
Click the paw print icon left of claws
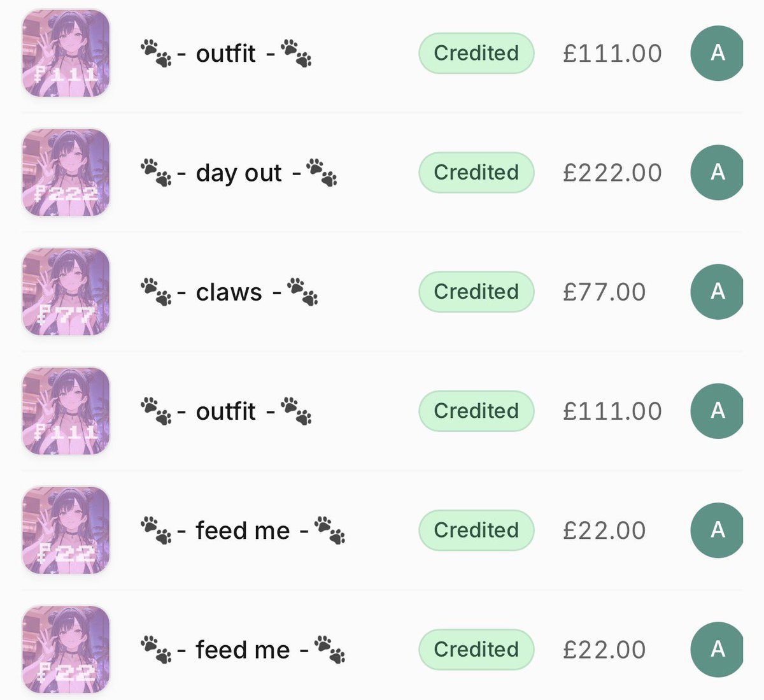156,292
